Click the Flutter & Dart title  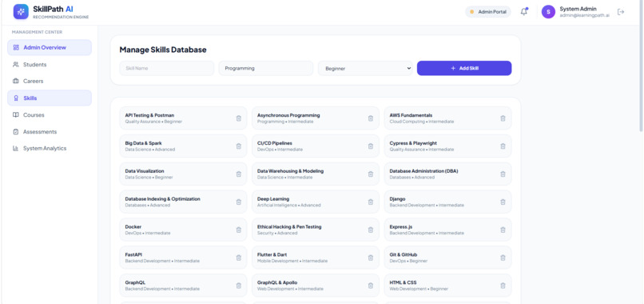272,254
